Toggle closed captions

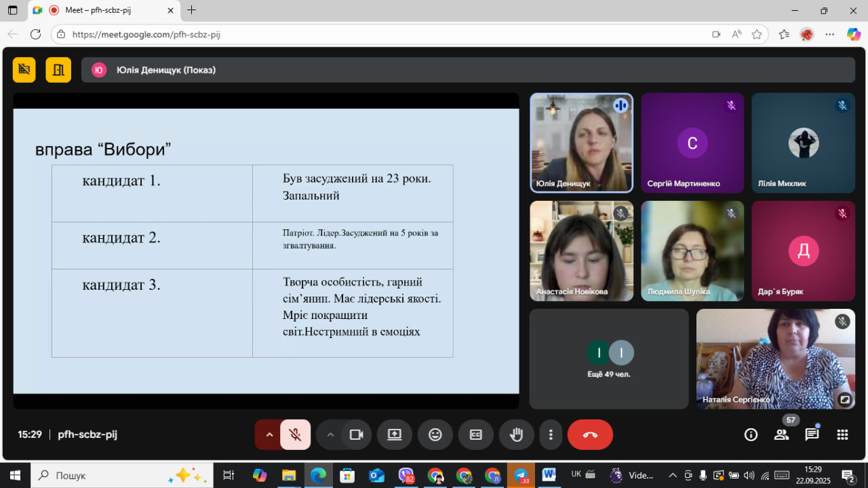[475, 435]
